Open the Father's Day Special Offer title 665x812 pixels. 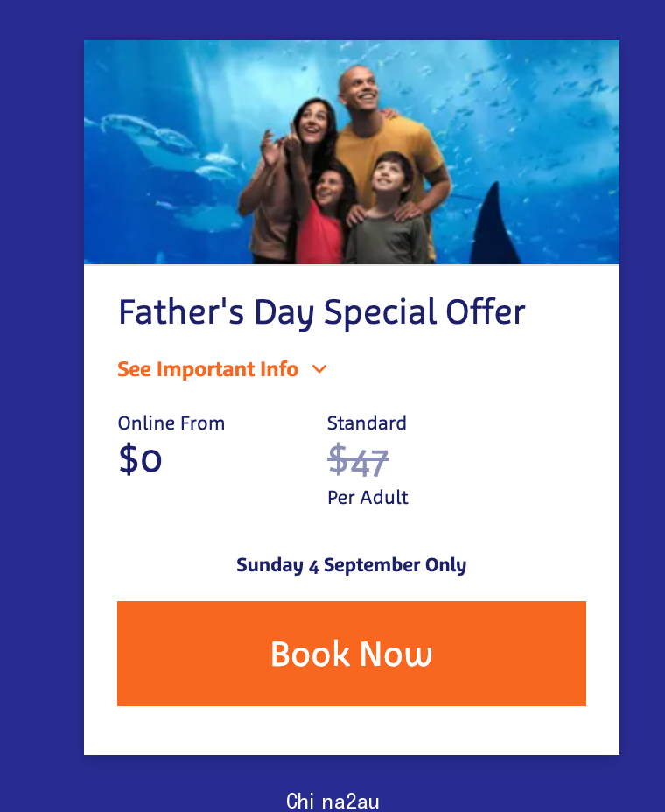pos(322,312)
